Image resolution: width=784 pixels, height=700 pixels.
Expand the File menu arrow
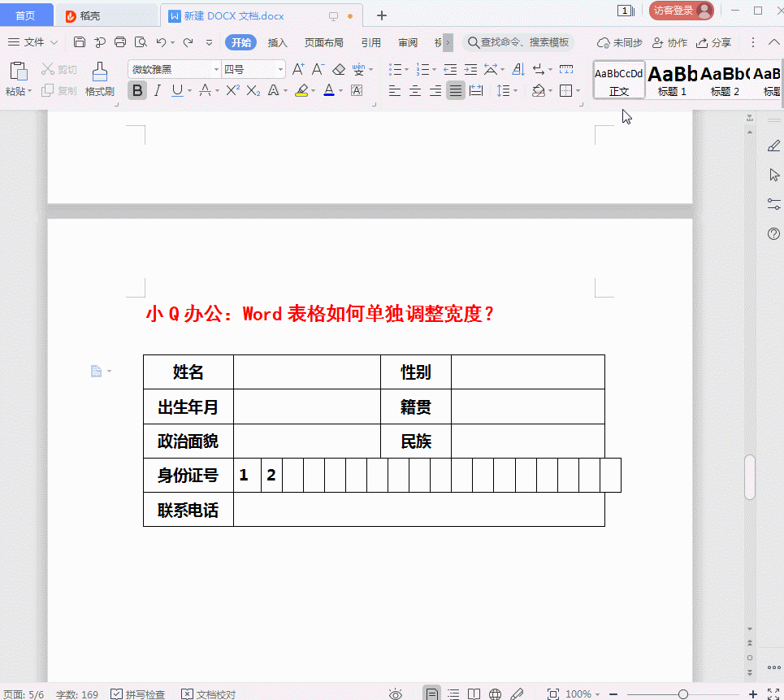click(54, 42)
